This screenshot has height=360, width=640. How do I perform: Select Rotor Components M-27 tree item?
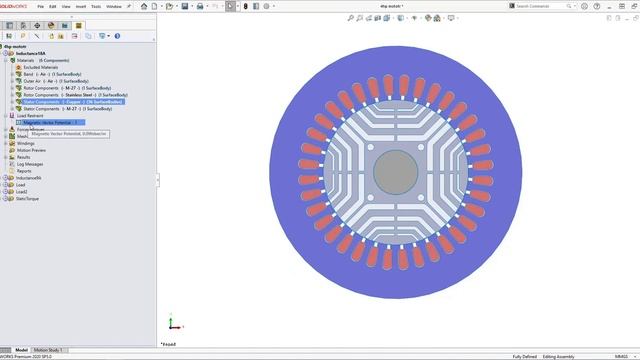coord(67,88)
